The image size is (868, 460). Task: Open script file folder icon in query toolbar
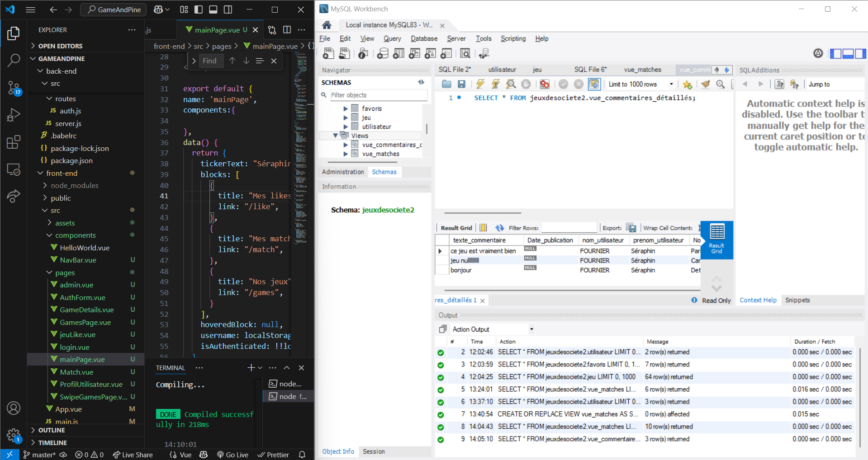point(446,84)
